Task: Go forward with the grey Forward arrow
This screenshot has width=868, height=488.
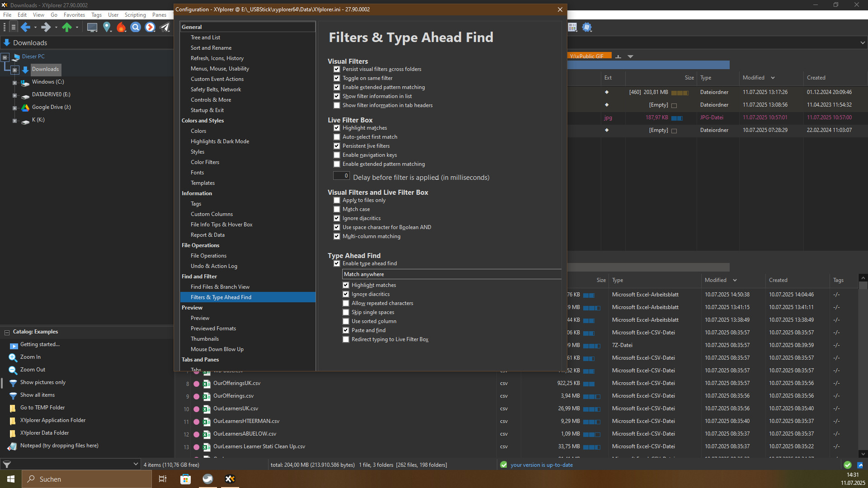Action: 46,28
